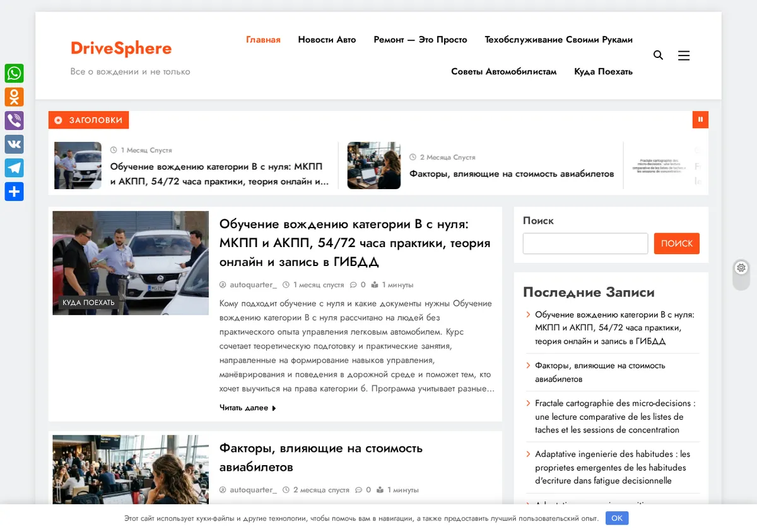
Task: Share through the Telegram icon
Action: [14, 168]
